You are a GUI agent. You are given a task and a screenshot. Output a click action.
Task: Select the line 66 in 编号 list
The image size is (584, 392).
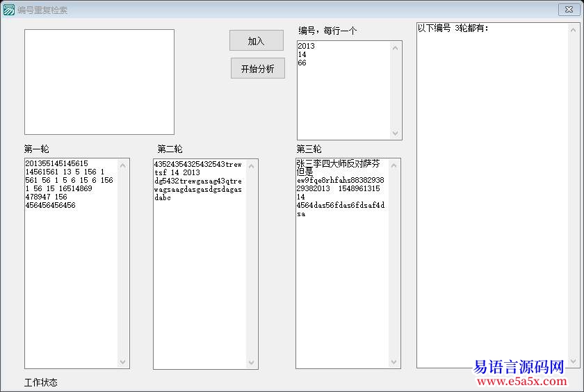click(302, 63)
